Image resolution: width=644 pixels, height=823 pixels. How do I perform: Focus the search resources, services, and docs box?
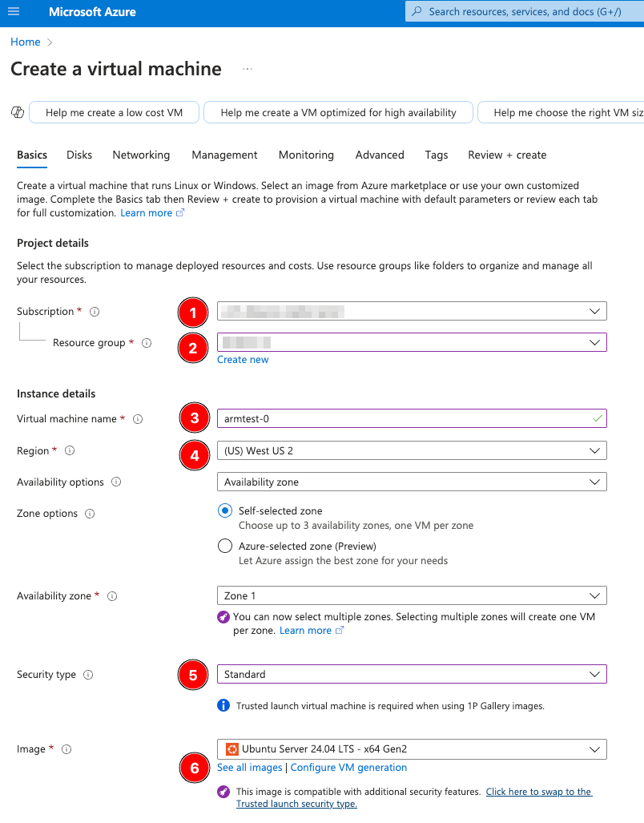click(x=525, y=11)
